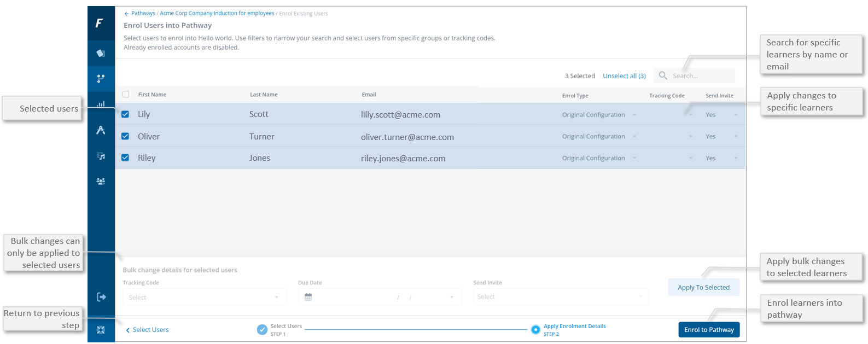
Task: Jump to Select Users step 1 marker
Action: (263, 330)
